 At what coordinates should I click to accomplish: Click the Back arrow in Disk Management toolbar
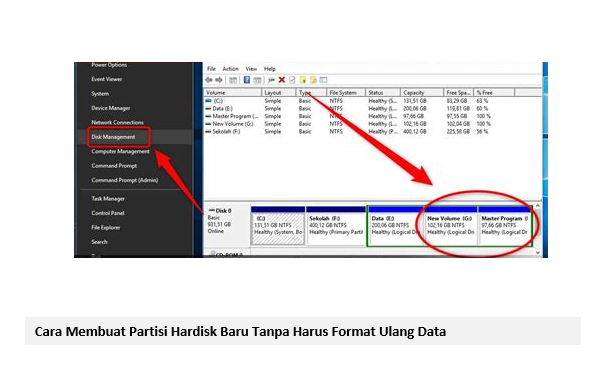tap(209, 80)
